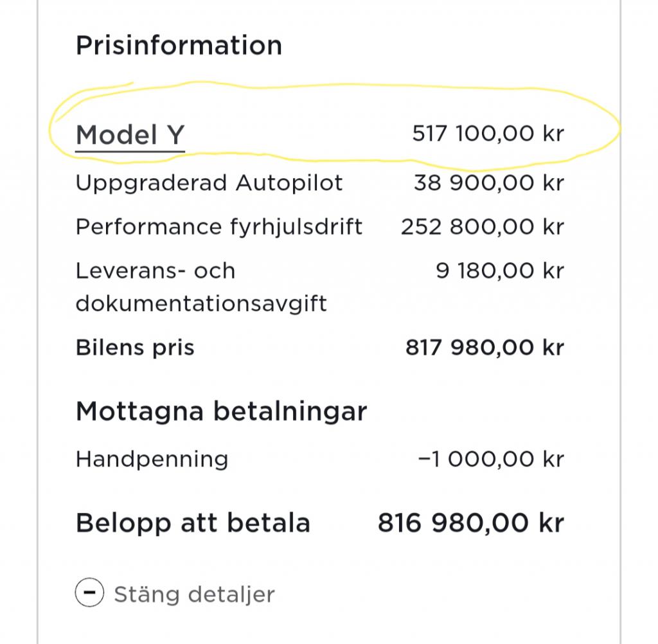Select the Prisinformation heading
This screenshot has height=644, width=658.
(179, 45)
